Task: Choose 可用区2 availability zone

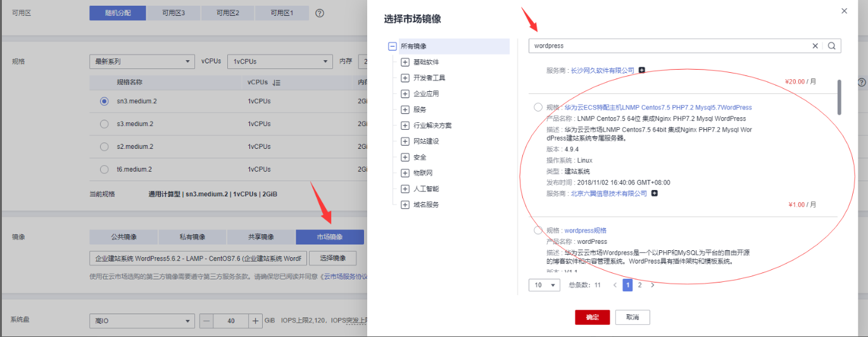Action: (228, 13)
